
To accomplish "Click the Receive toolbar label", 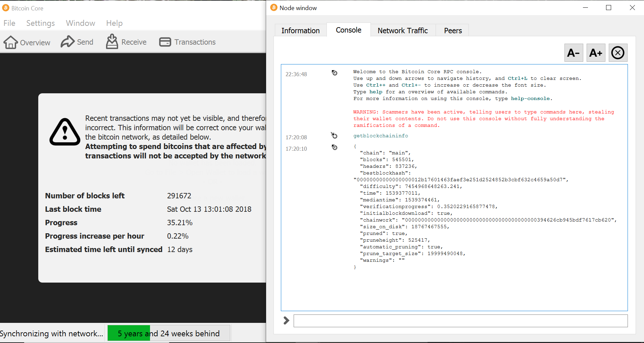I will (134, 42).
